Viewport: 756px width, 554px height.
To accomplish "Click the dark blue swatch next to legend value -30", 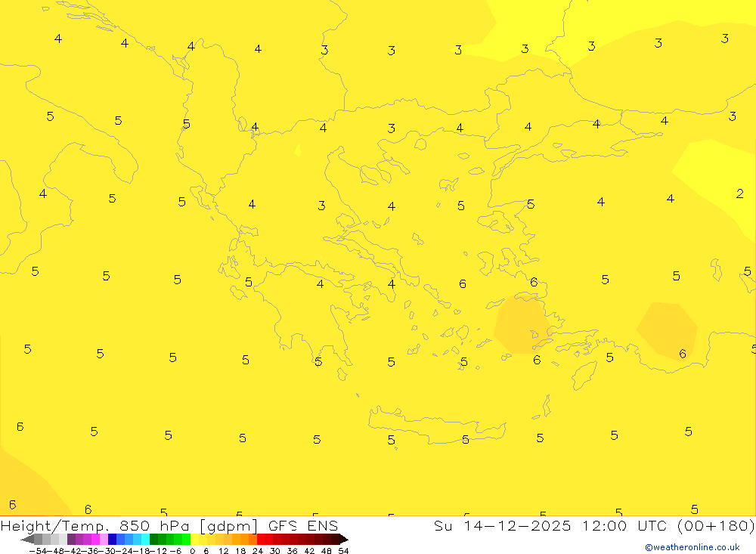I will [x=113, y=539].
